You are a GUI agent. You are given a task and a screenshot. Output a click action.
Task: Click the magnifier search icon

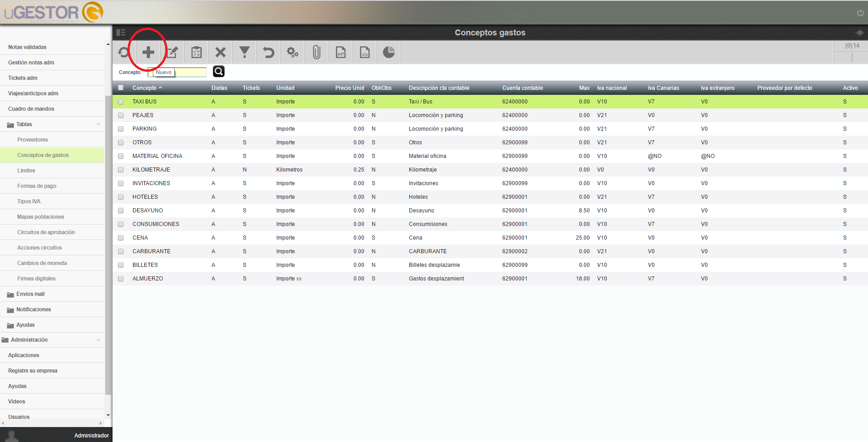(219, 71)
